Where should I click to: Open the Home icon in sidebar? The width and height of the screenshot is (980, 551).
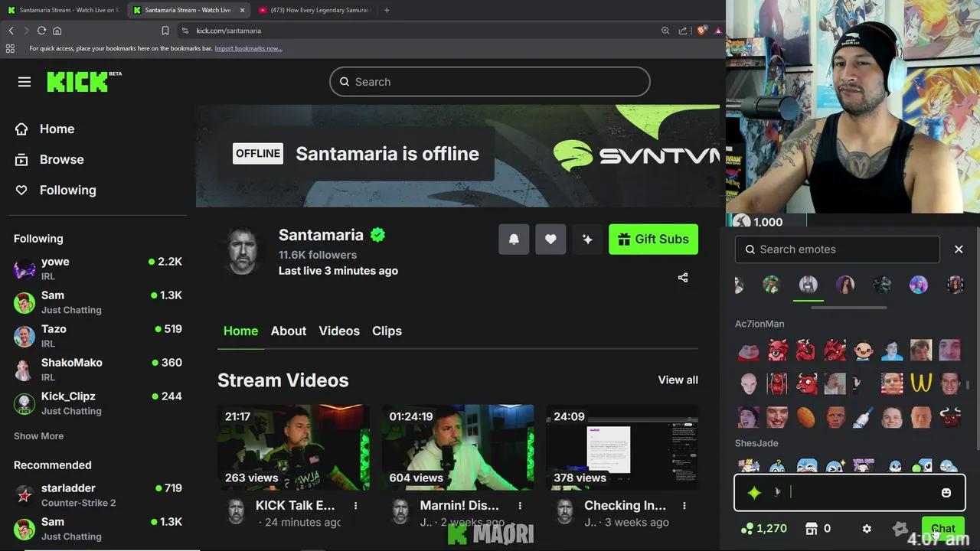click(21, 129)
